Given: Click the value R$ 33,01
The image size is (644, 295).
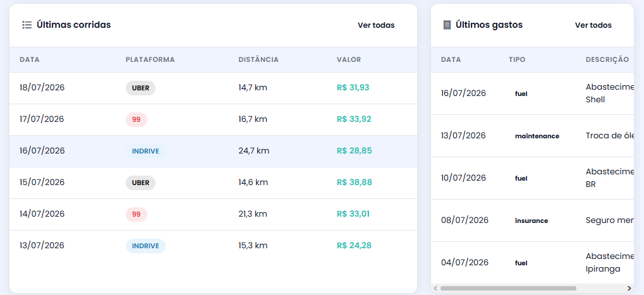Looking at the screenshot, I should click(x=353, y=214).
